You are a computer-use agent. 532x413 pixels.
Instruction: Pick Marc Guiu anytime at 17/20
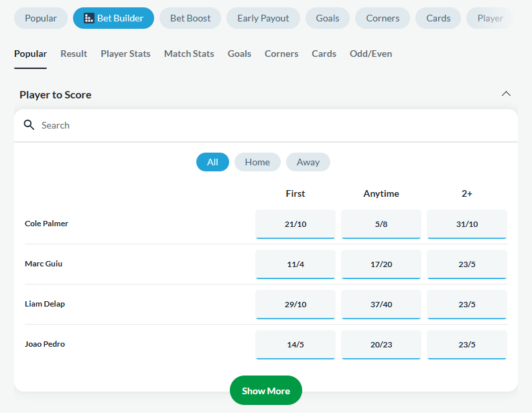[381, 264]
